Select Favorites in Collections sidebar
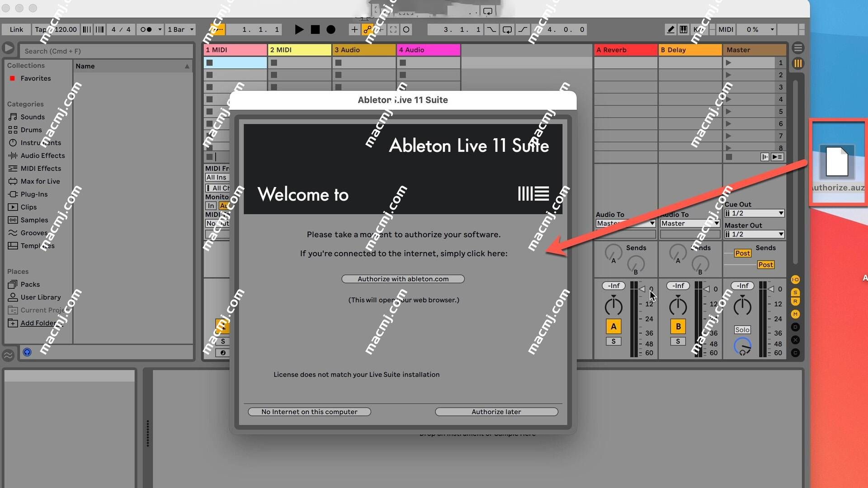 34,78
